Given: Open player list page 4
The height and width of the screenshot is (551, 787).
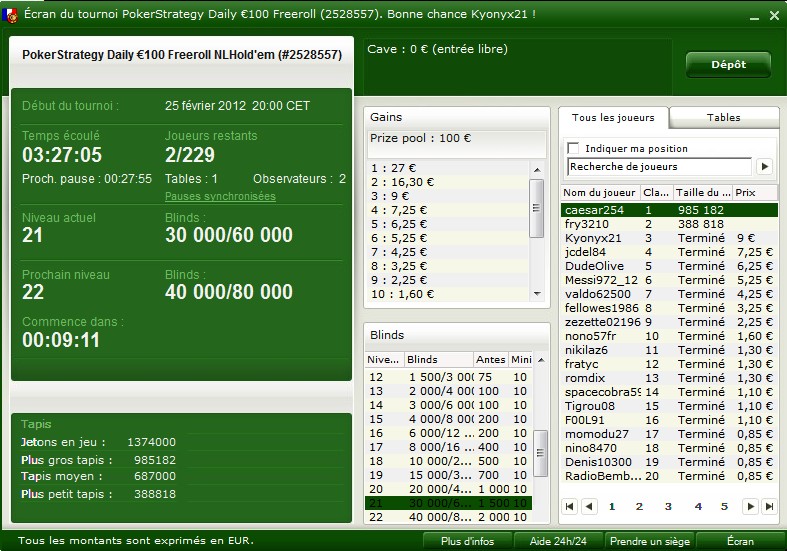Looking at the screenshot, I should point(698,506).
